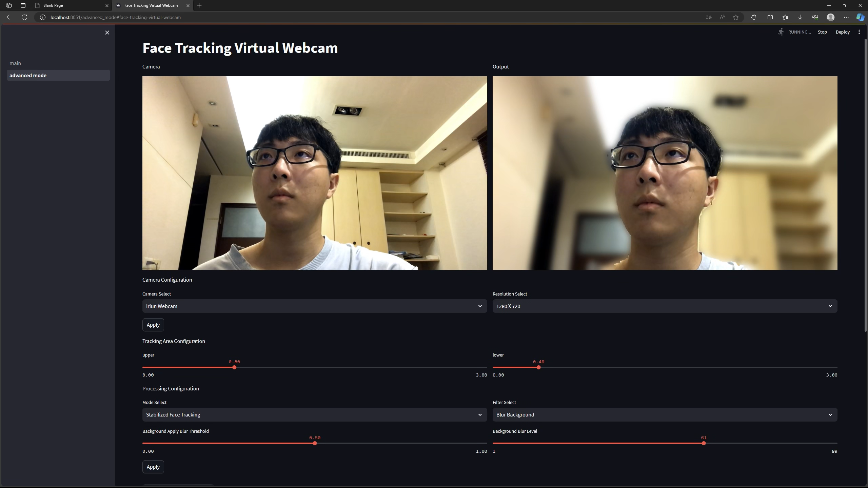Open browser extensions puzzle icon
The image size is (868, 488).
coord(754,17)
